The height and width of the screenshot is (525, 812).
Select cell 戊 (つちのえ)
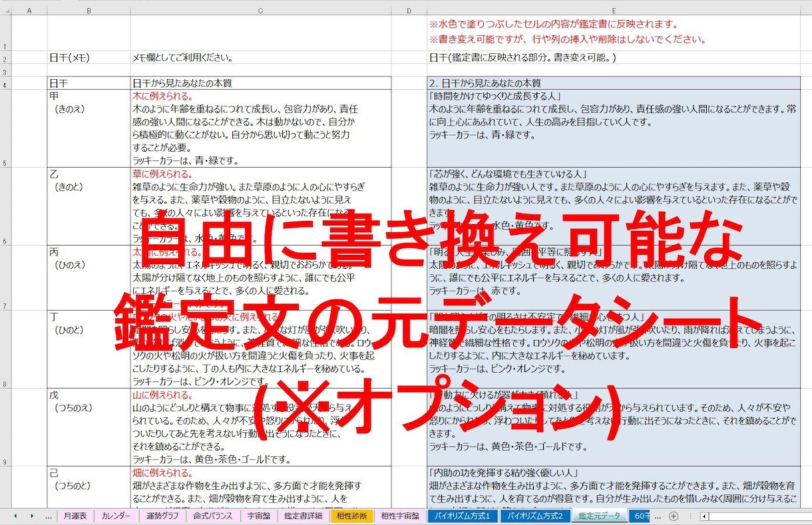click(x=89, y=428)
